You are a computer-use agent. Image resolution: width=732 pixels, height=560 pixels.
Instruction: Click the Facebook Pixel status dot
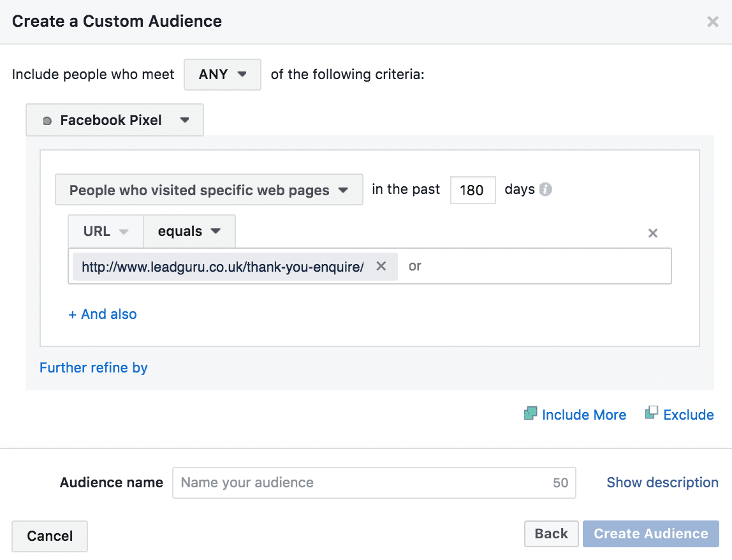coord(47,121)
